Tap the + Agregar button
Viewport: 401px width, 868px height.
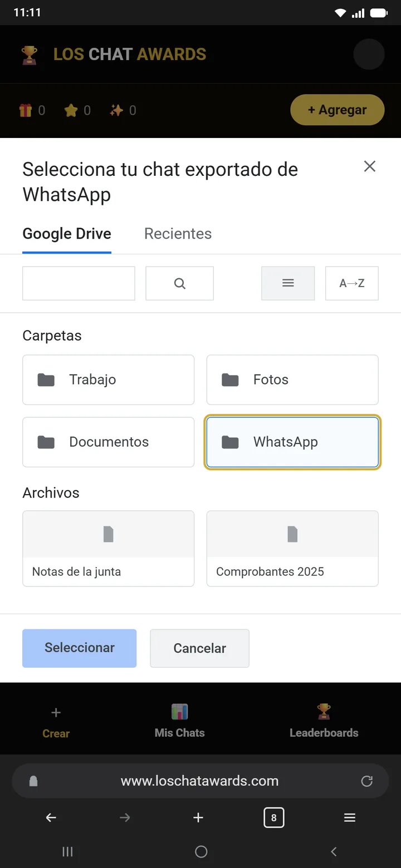(x=338, y=110)
